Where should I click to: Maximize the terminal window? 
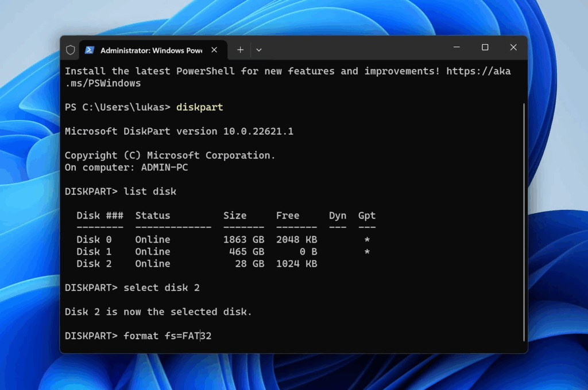pos(485,48)
